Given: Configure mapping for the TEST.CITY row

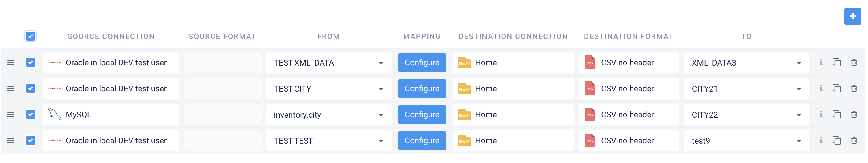Looking at the screenshot, I should coord(422,88).
